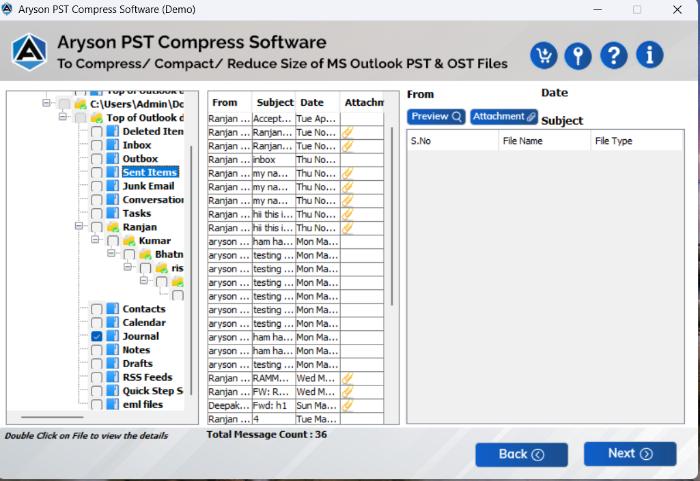The image size is (700, 481).
Task: Collapse the C:\Users\Admin tree node
Action: [46, 103]
